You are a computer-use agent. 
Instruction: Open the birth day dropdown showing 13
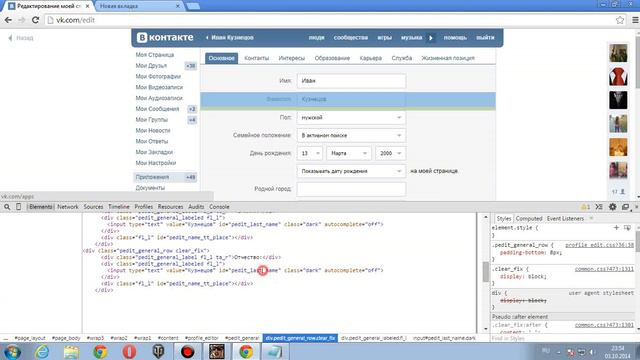[310, 153]
